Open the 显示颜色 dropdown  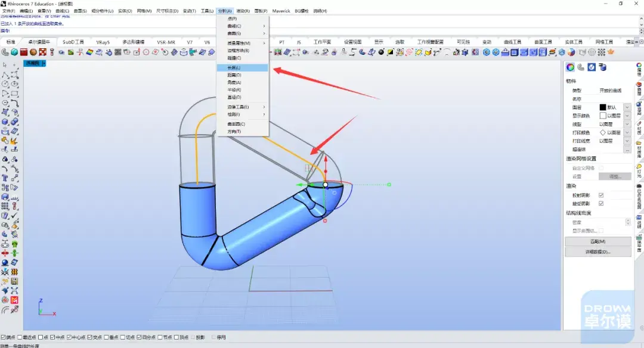627,116
